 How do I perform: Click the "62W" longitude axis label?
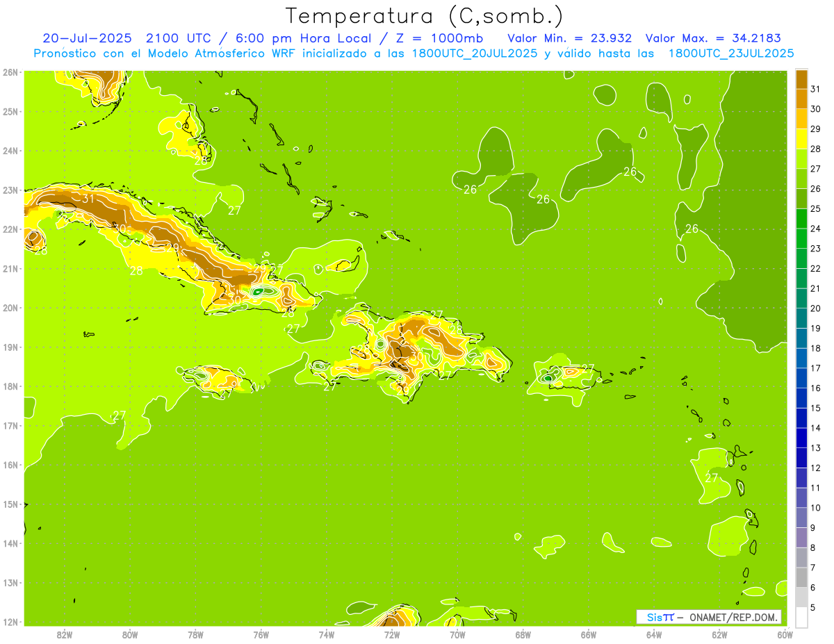719,634
